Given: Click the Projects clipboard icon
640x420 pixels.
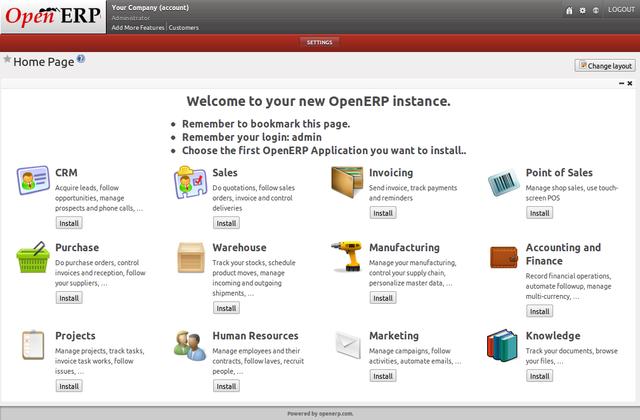Looking at the screenshot, I should pos(33,345).
